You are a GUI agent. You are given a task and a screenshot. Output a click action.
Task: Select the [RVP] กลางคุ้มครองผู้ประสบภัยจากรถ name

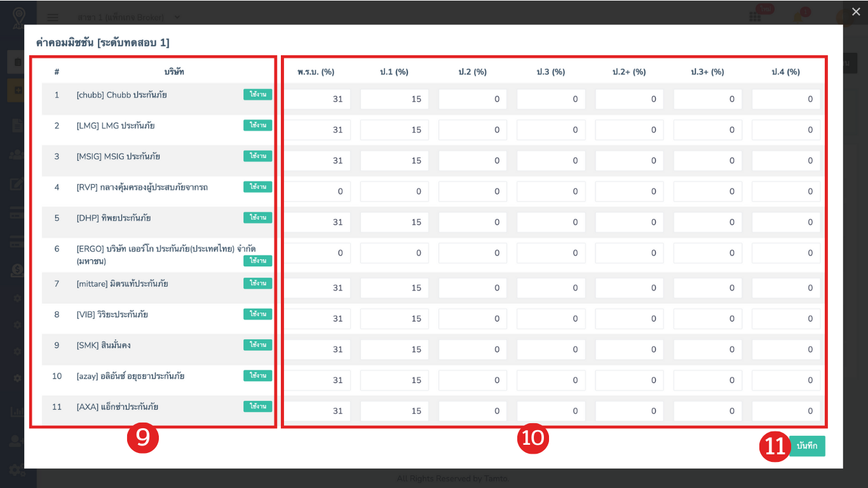pos(142,187)
